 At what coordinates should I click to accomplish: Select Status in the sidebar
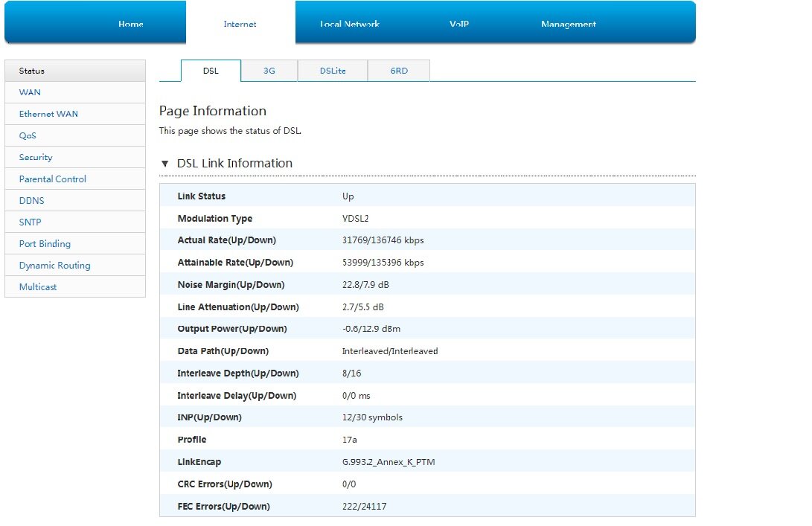[x=75, y=71]
